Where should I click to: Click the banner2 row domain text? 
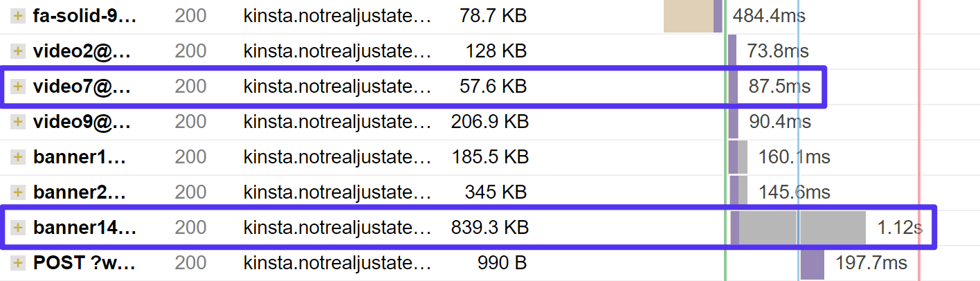[x=337, y=192]
